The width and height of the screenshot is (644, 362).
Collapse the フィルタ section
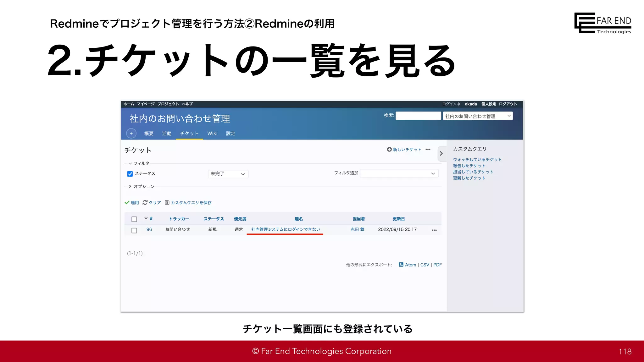(139, 163)
